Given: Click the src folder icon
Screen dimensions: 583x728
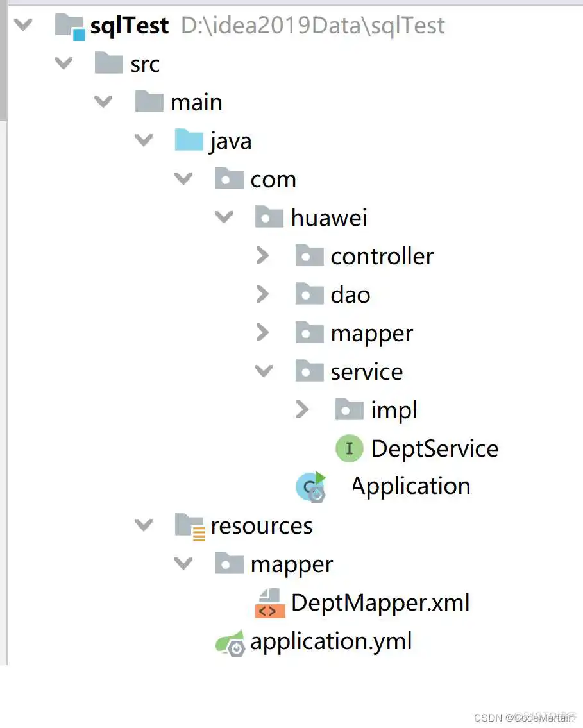Looking at the screenshot, I should tap(108, 63).
